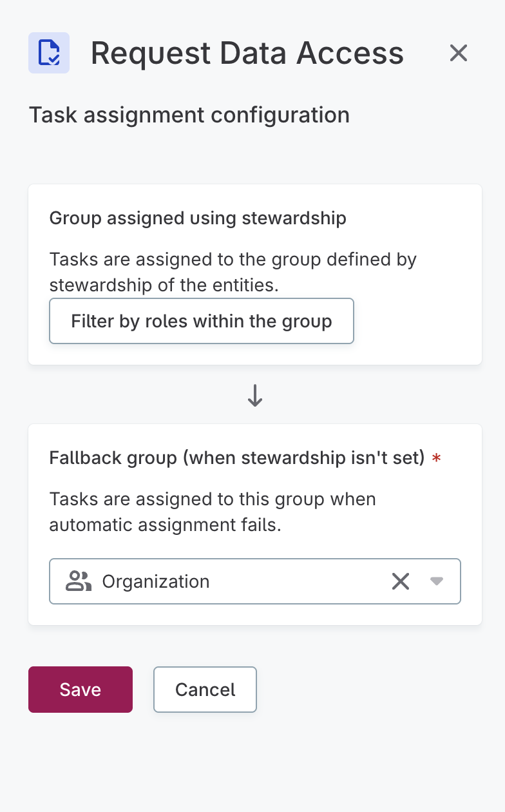Cancel the configuration changes

[x=205, y=690]
